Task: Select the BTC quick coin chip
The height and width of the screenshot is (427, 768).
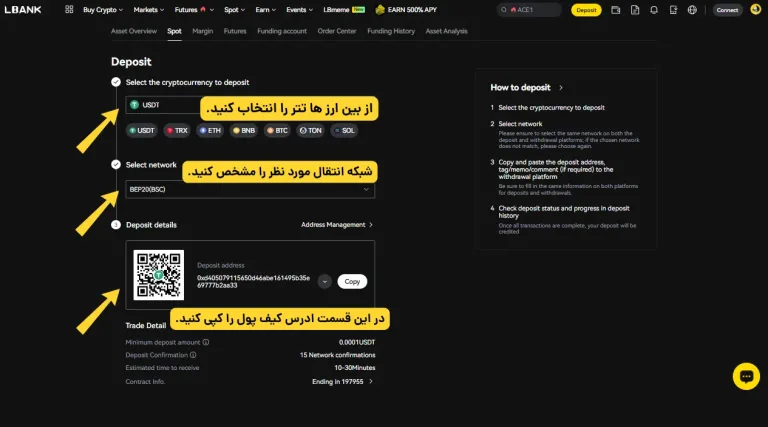Action: tap(277, 130)
